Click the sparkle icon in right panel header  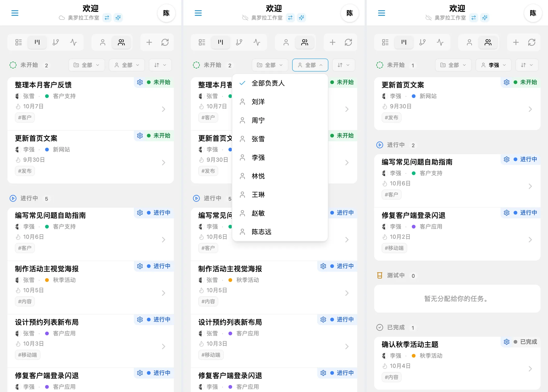click(485, 18)
